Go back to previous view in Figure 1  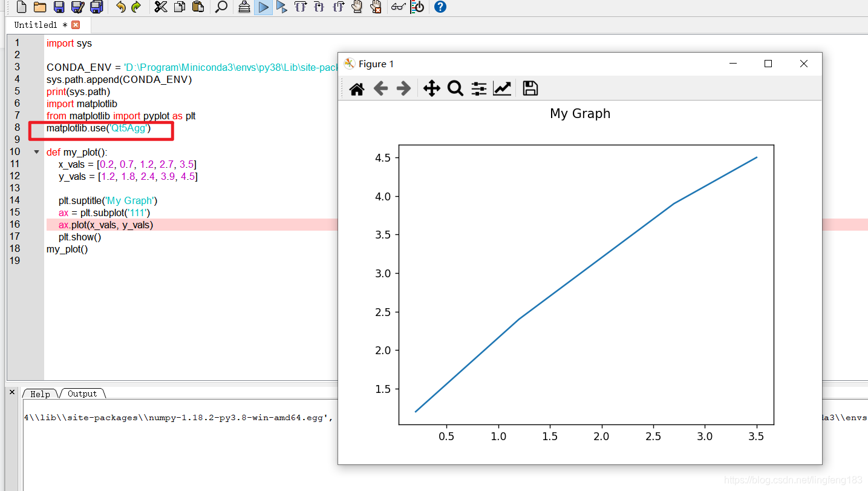pos(380,89)
